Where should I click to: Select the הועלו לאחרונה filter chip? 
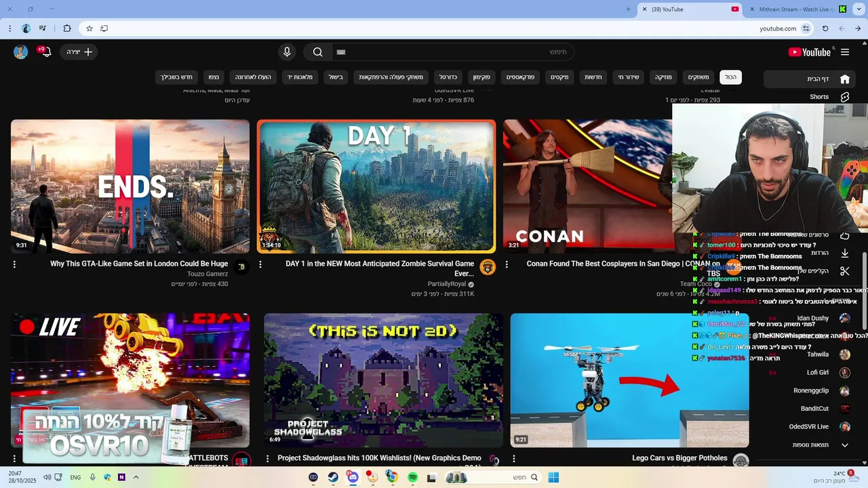coord(253,77)
